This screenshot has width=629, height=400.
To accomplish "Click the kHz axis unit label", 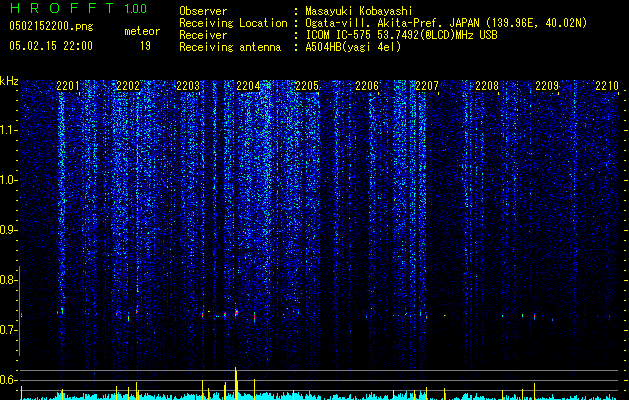I will pos(9,81).
